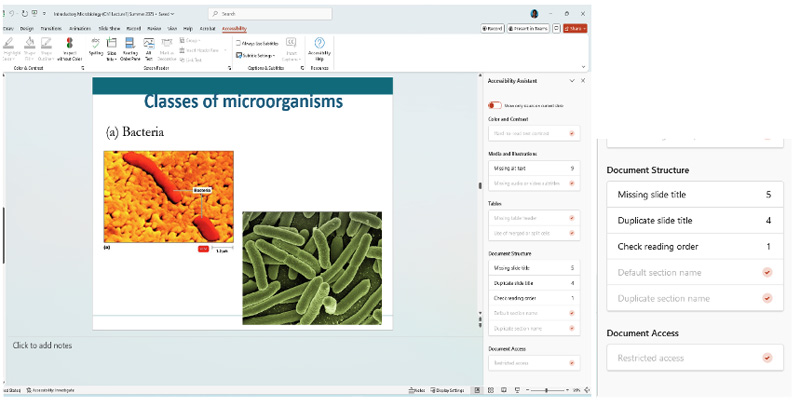Image resolution: width=800 pixels, height=400 pixels.
Task: Open the Reading Order Pane
Action: (x=129, y=44)
